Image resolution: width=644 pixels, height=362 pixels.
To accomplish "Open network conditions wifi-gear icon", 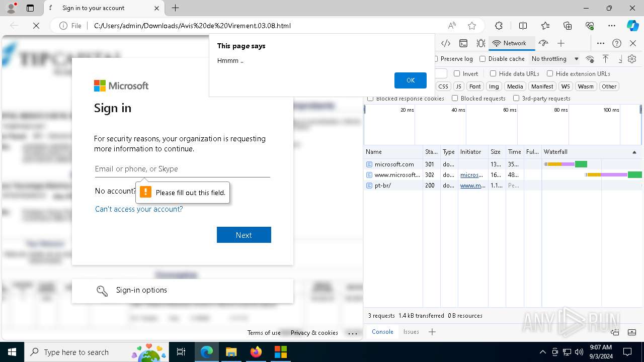I will (x=590, y=59).
